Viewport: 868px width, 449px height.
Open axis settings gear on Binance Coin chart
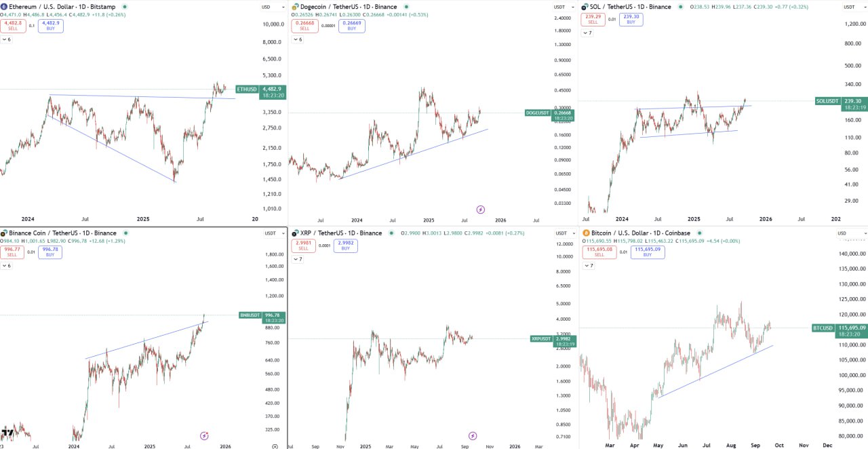(274, 446)
